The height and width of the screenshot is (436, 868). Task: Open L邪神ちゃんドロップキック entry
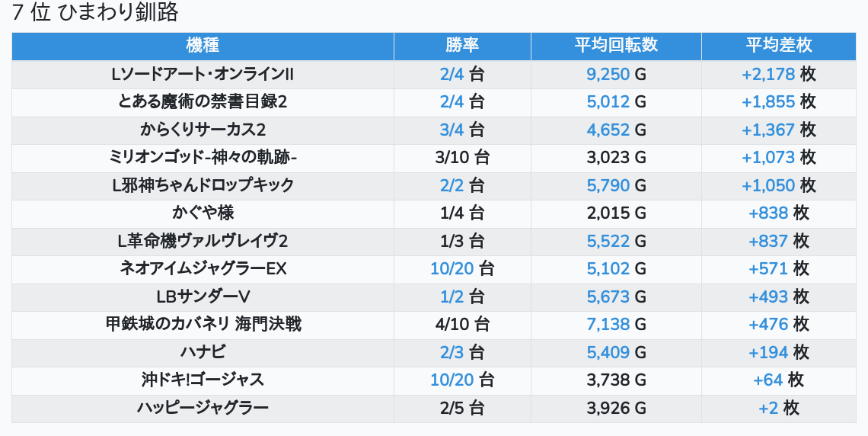(x=203, y=185)
